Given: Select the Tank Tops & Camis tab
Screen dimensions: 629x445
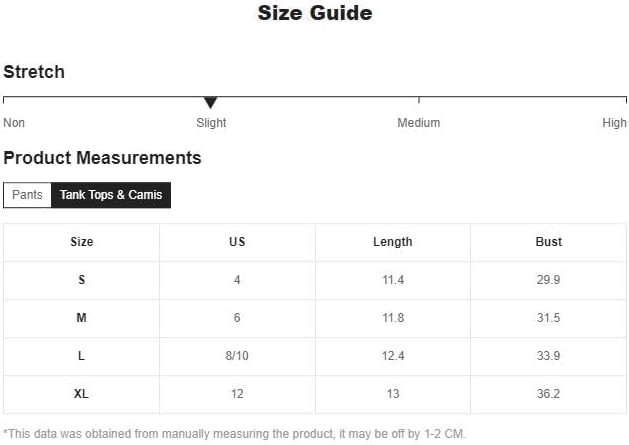Looking at the screenshot, I should pos(111,195).
